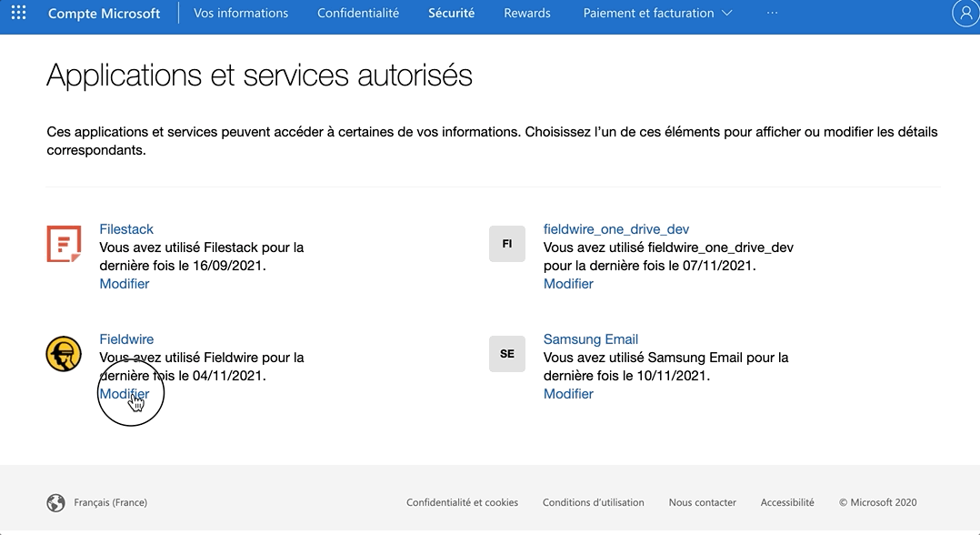980x535 pixels.
Task: Open the Rewards section
Action: (x=526, y=13)
